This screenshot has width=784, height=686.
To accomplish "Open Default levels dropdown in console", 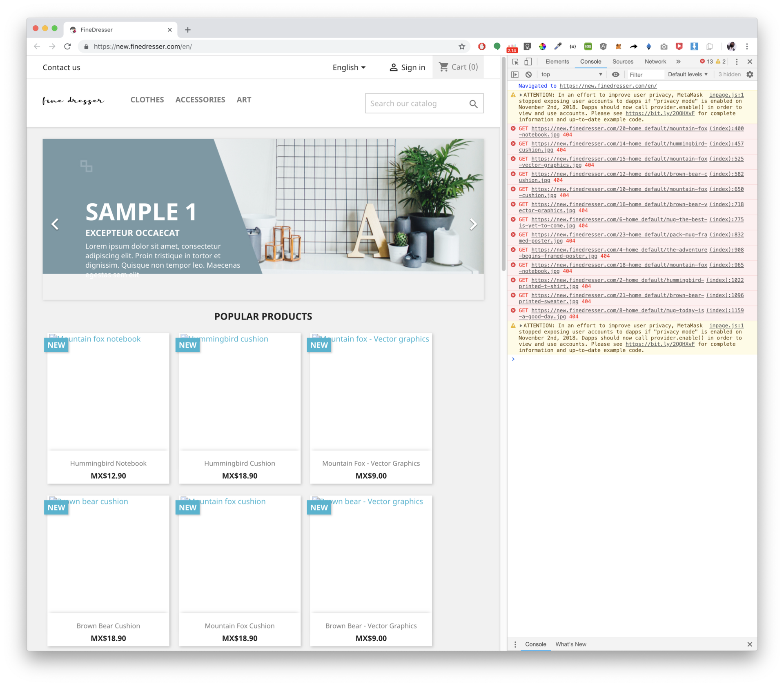I will 688,74.
